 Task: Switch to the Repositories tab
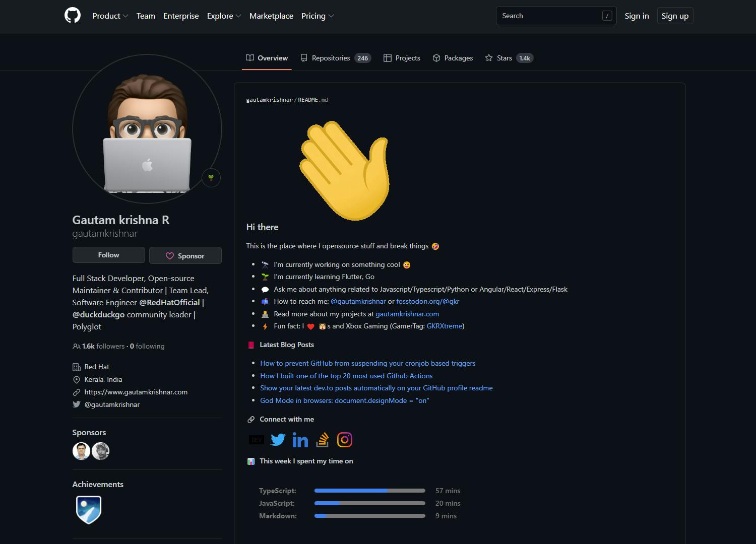pyautogui.click(x=336, y=58)
